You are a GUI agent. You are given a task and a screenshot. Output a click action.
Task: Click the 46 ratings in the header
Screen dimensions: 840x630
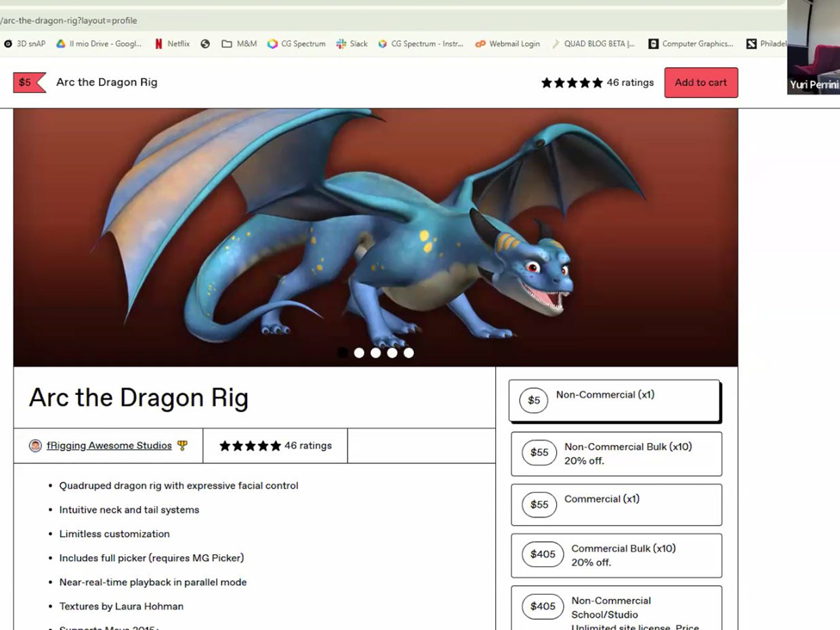pyautogui.click(x=630, y=83)
